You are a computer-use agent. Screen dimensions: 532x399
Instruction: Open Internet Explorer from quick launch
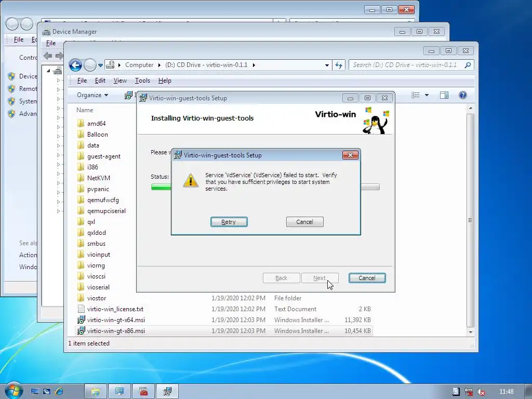click(59, 392)
